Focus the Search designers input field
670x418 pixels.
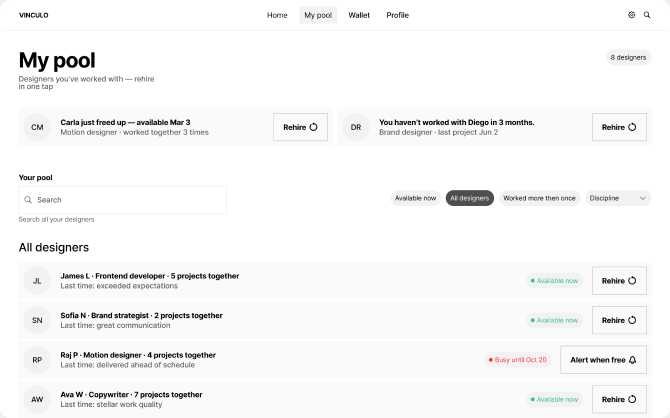pyautogui.click(x=123, y=200)
